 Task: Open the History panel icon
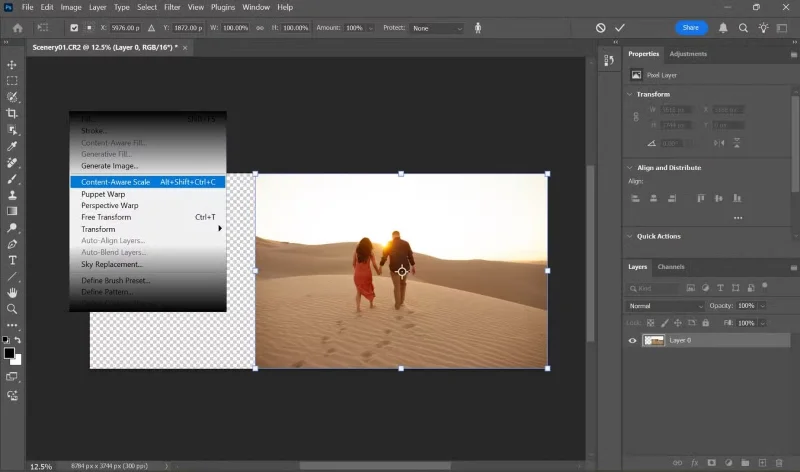pyautogui.click(x=609, y=61)
